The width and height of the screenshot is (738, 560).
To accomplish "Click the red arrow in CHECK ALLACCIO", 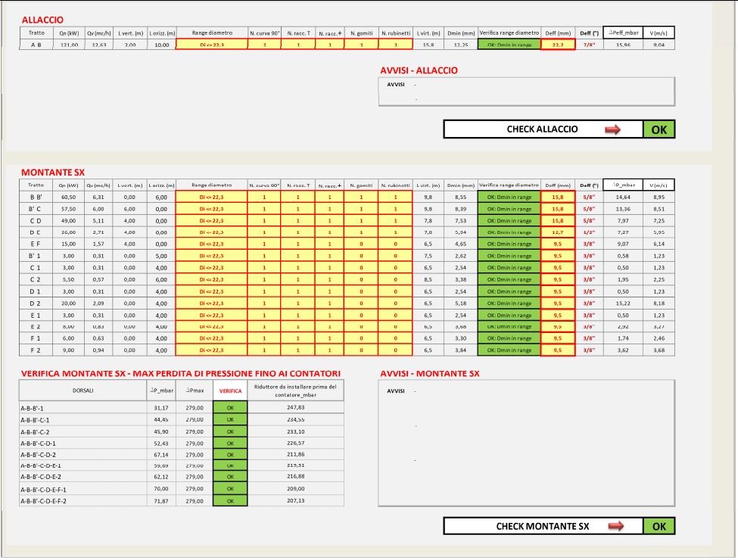I will [612, 129].
